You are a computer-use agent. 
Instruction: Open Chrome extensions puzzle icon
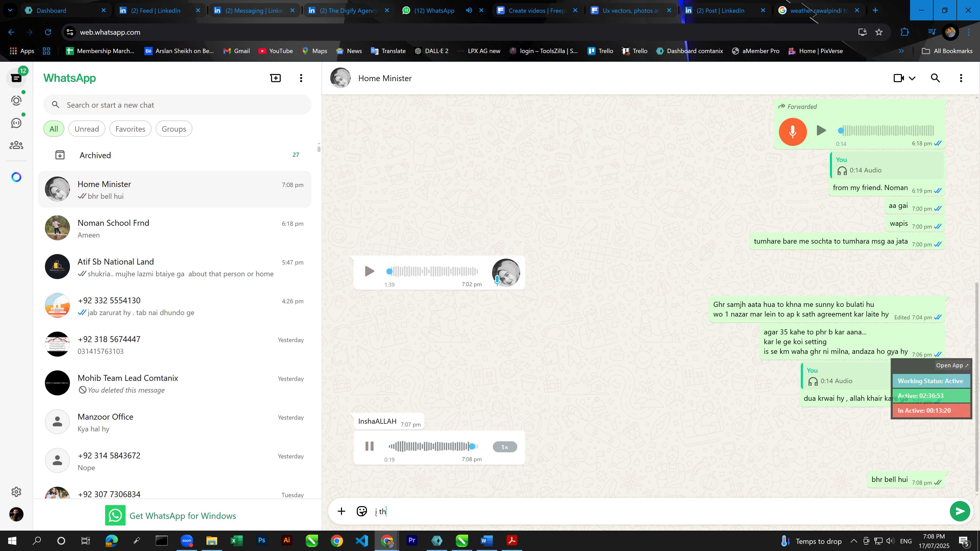tap(905, 32)
